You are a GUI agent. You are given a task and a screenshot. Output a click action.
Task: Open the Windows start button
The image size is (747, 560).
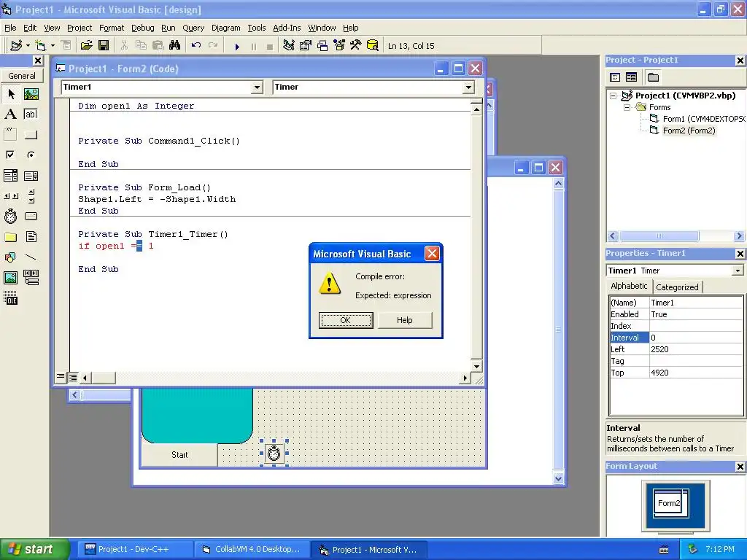coord(34,549)
